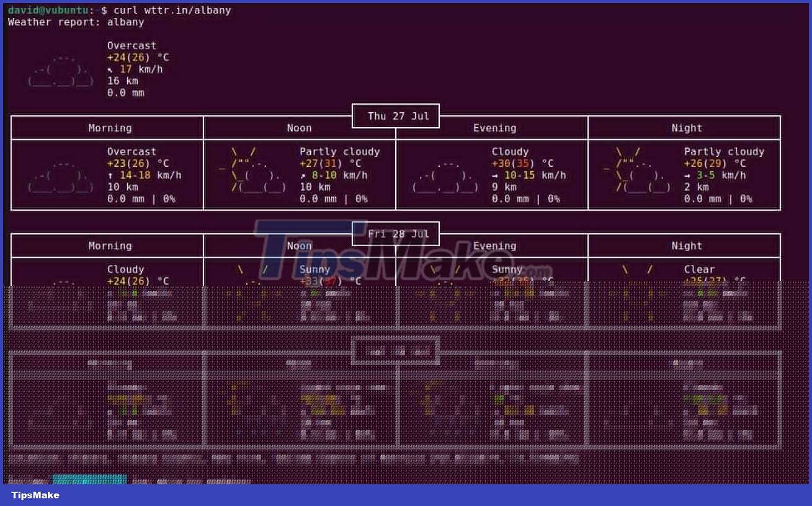Click the 'Noon' column header
Screen dimensions: 812x506
click(x=299, y=128)
